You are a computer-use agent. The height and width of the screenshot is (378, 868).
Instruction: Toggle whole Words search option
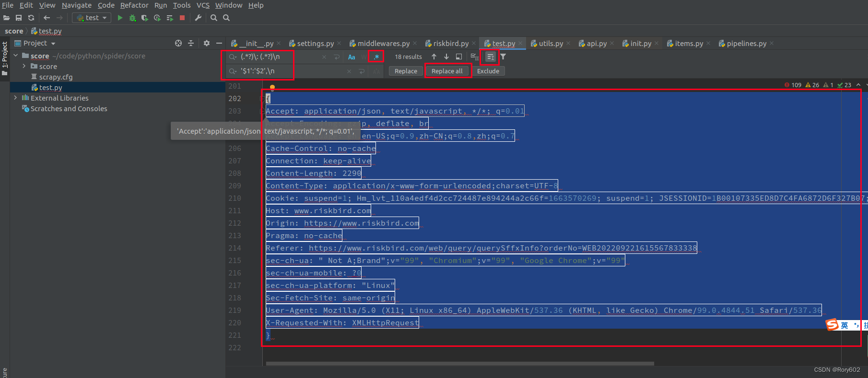[364, 57]
